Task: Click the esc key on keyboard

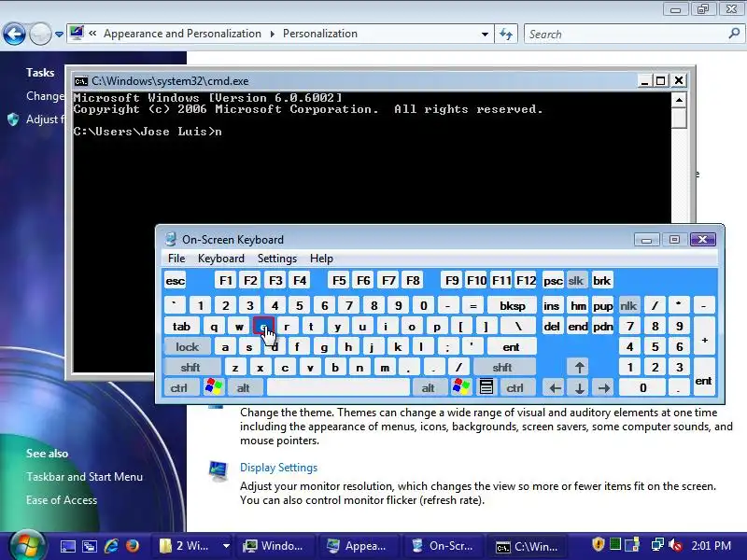Action: pos(176,281)
